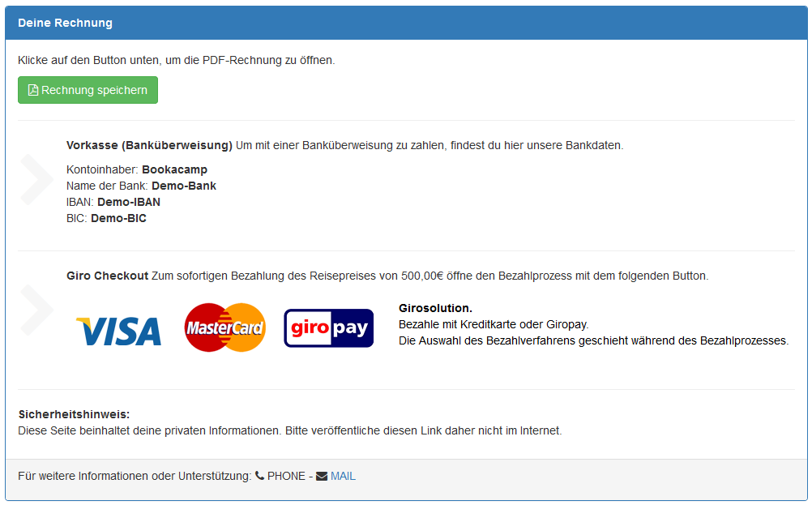Click the envelope icon next to MAIL
The width and height of the screenshot is (812, 505).
[x=322, y=476]
